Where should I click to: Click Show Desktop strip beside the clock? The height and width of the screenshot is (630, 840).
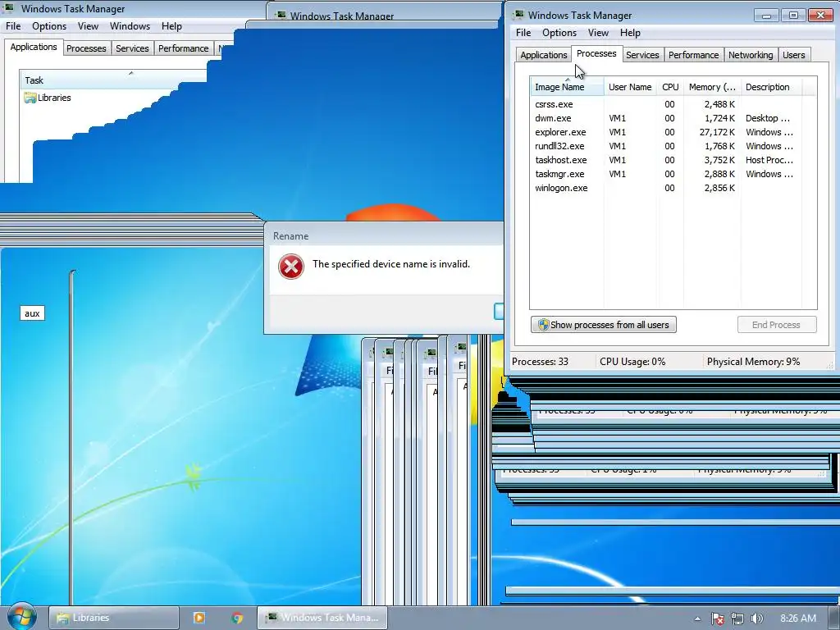[x=834, y=619]
